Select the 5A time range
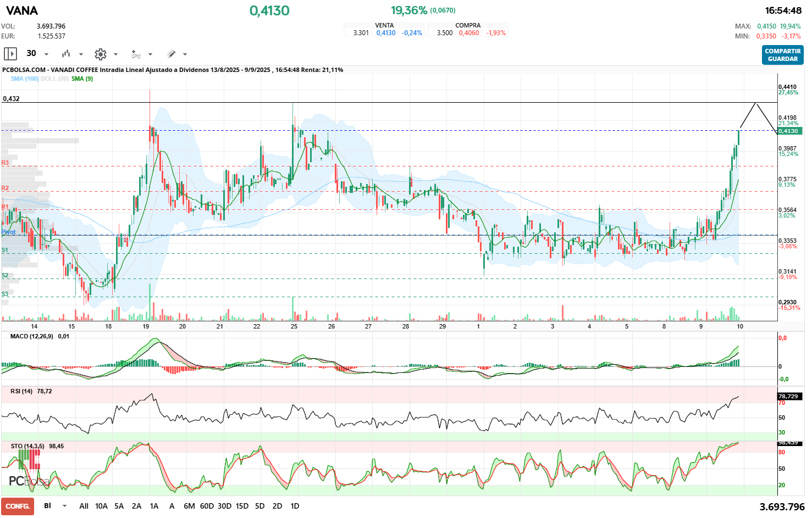Screen dimensions: 812x518 click(x=119, y=506)
